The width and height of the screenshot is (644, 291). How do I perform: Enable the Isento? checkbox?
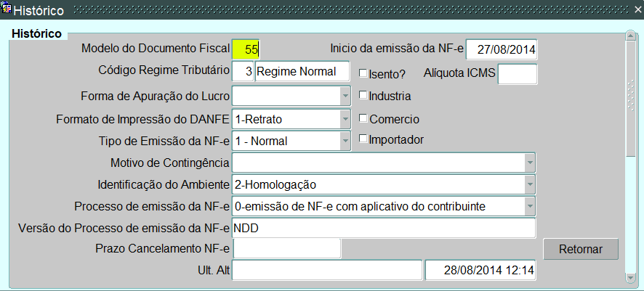(363, 73)
